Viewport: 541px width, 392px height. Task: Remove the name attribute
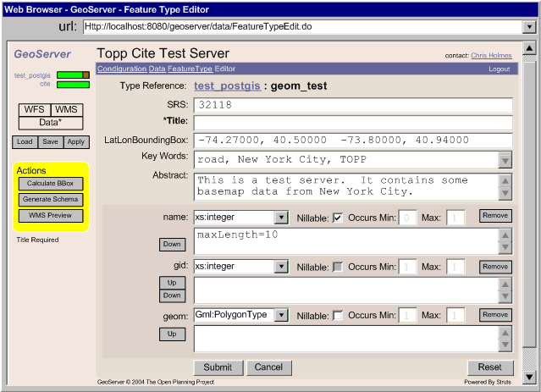[495, 216]
